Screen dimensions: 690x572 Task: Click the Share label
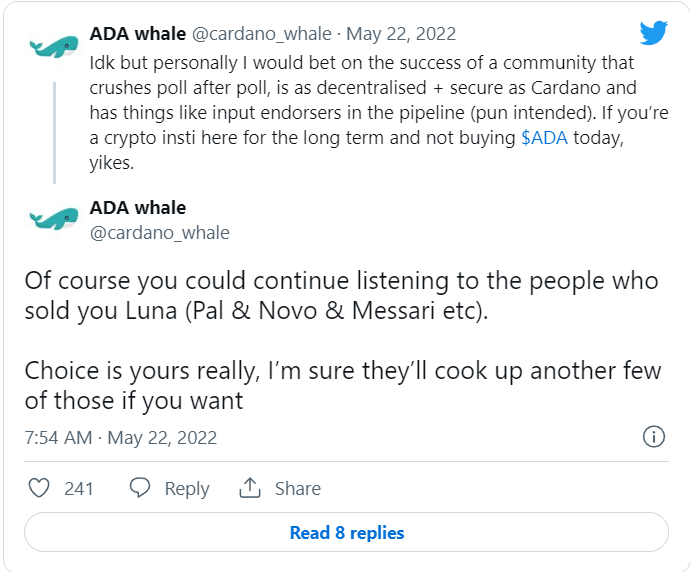click(298, 488)
